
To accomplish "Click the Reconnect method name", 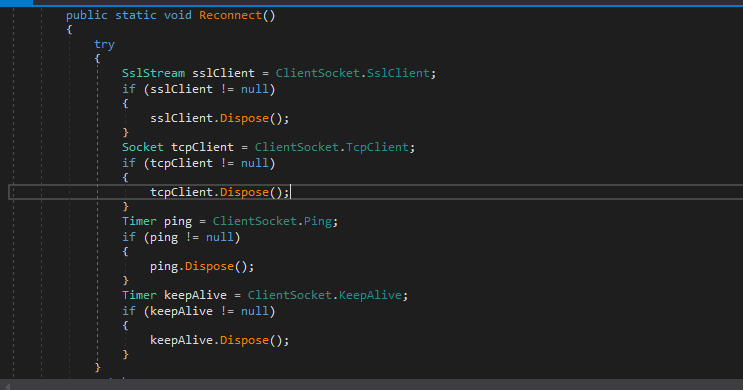I will point(230,15).
